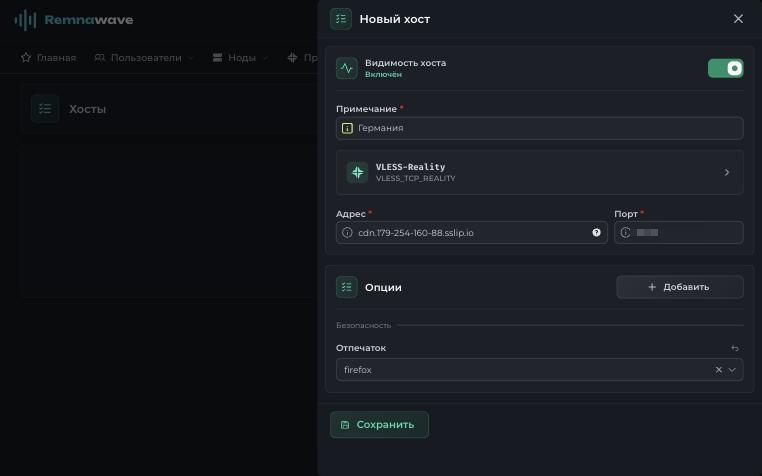Viewport: 762px width, 476px height.
Task: Expand the Ноды chevron
Action: tap(265, 58)
